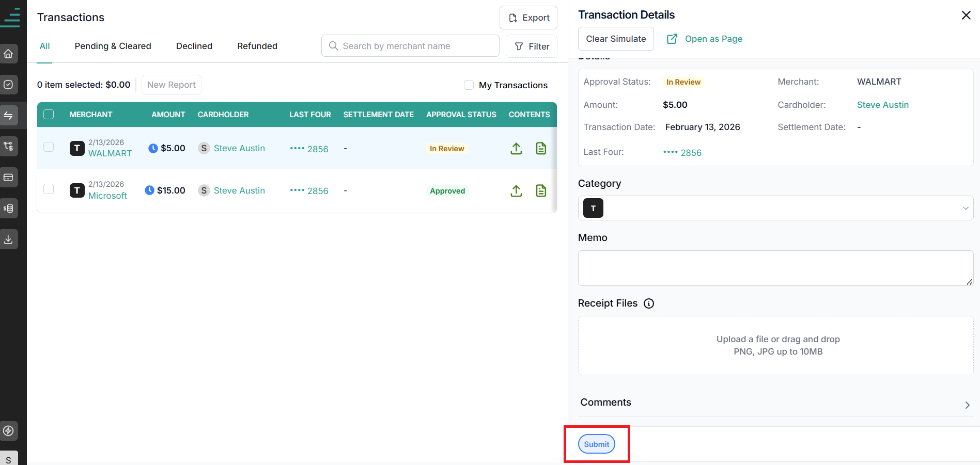
Task: Click the lightning bolt sidebar icon
Action: (x=9, y=430)
